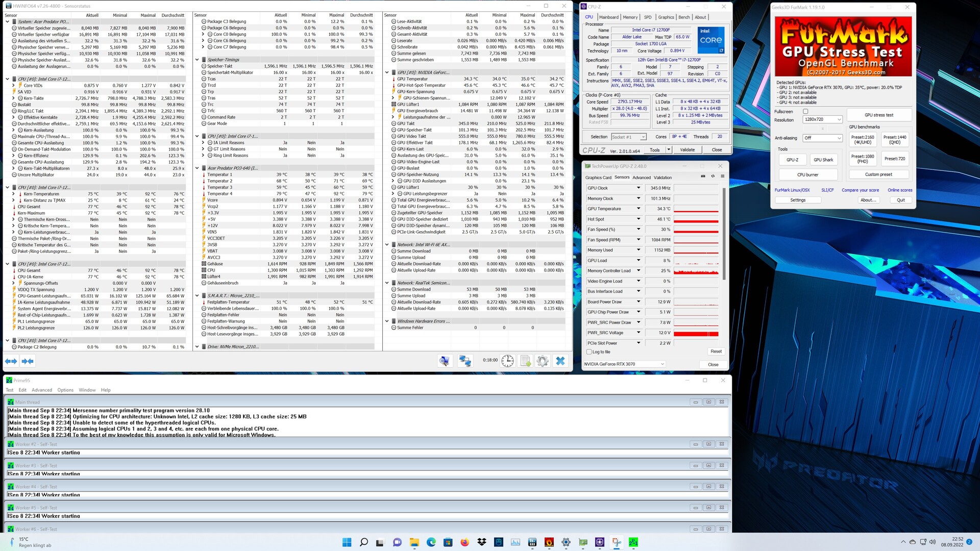Screen dimensions: 980x551
Task: Click HWiNFO reset clock icon
Action: point(507,361)
